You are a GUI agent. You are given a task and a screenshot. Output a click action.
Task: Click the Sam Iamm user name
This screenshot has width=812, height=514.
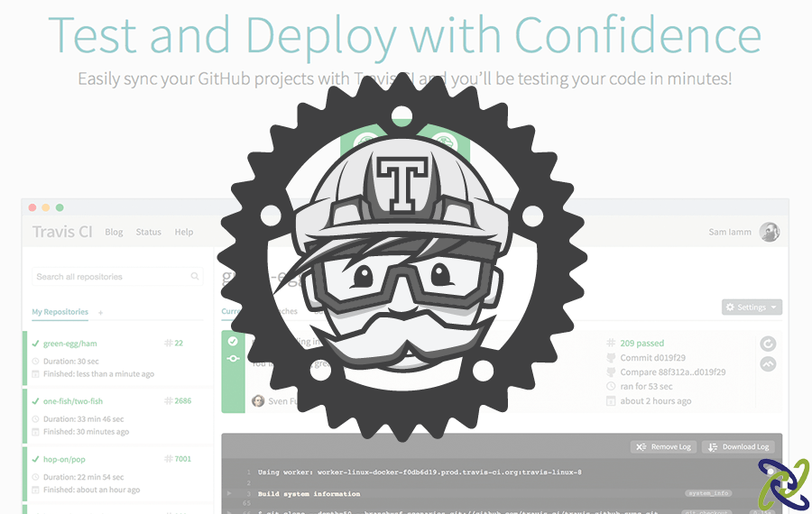pos(730,232)
